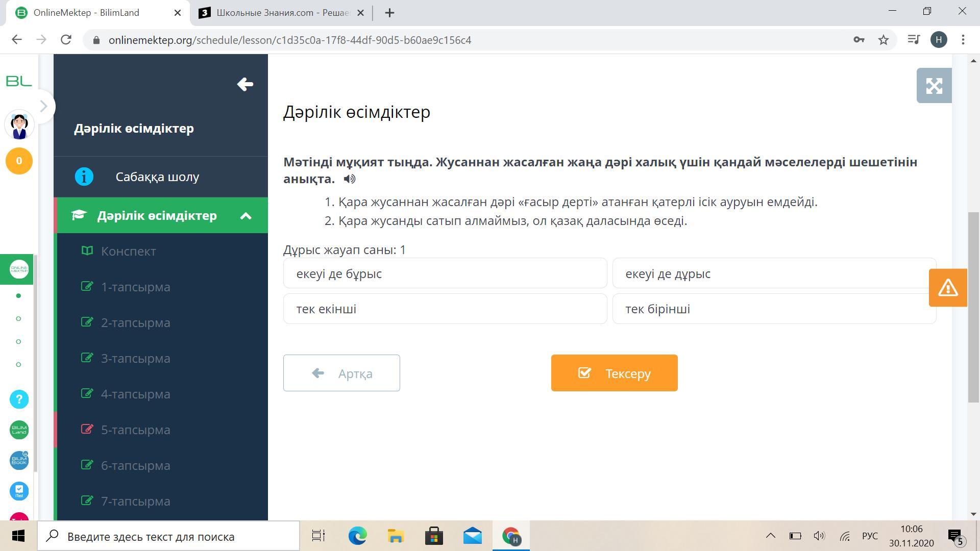Click the cyan question mark help icon
This screenshot has height=551, width=980.
[x=19, y=399]
